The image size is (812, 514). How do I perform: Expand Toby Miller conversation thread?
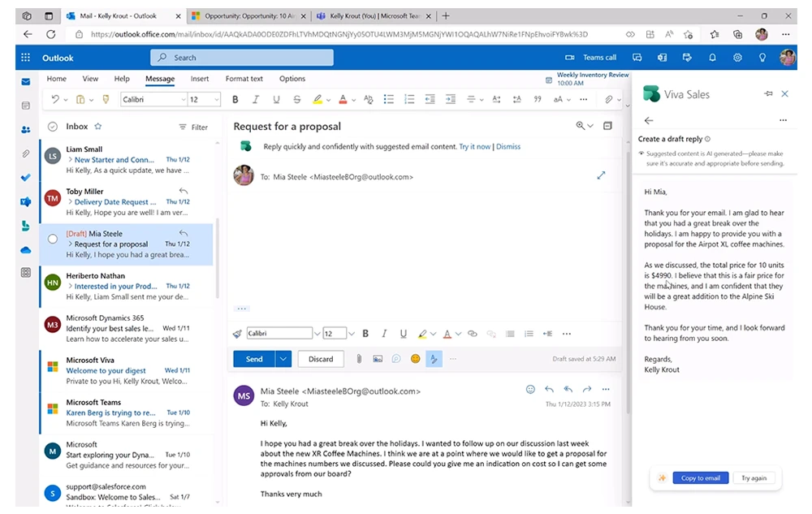point(70,202)
